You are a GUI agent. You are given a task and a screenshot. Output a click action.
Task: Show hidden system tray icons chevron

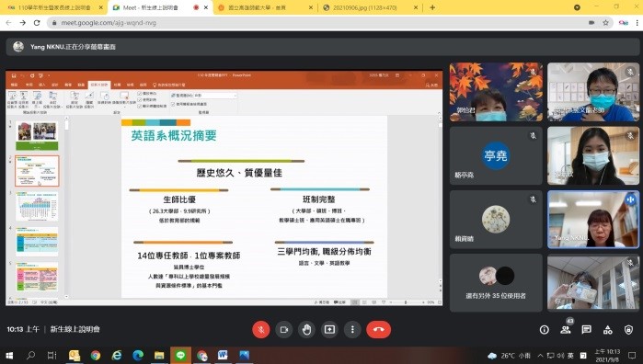pyautogui.click(x=540, y=356)
